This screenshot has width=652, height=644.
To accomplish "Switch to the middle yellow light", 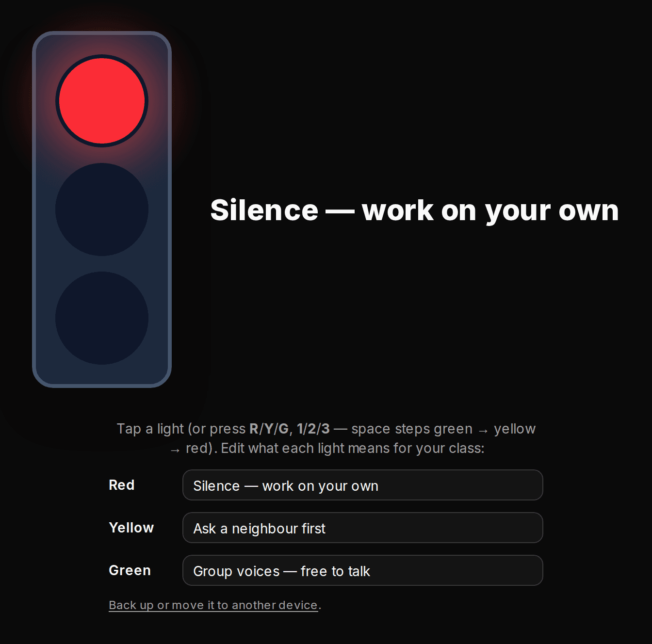I will click(102, 209).
